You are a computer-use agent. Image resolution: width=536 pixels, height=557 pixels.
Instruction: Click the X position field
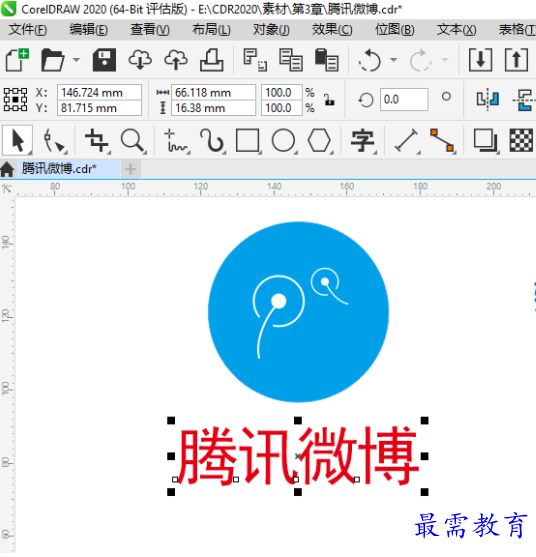[x=99, y=92]
